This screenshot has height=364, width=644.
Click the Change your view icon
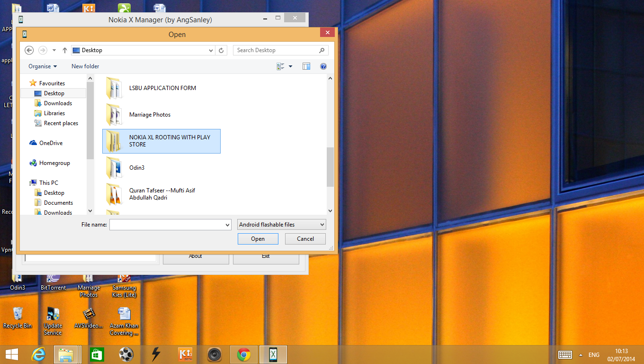click(x=281, y=66)
